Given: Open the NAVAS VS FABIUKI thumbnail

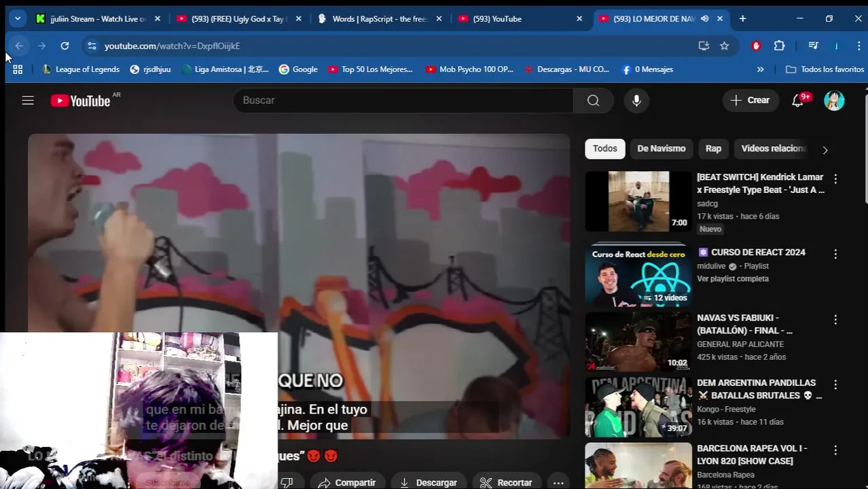Looking at the screenshot, I should point(638,342).
